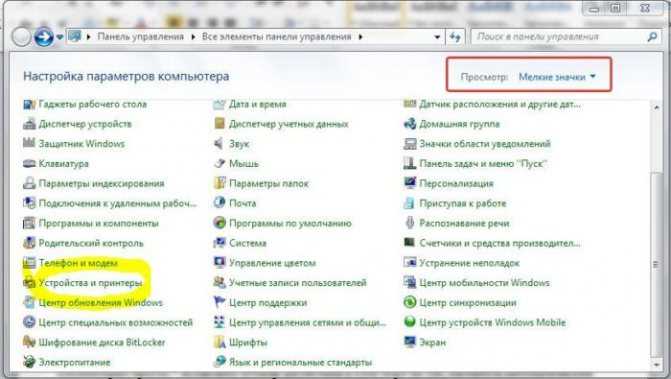Click the vertical scrollbar thumb

pos(656,264)
